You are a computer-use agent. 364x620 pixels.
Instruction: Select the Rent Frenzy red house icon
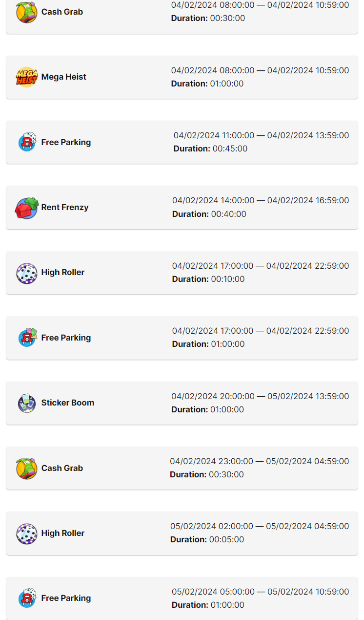pyautogui.click(x=26, y=208)
